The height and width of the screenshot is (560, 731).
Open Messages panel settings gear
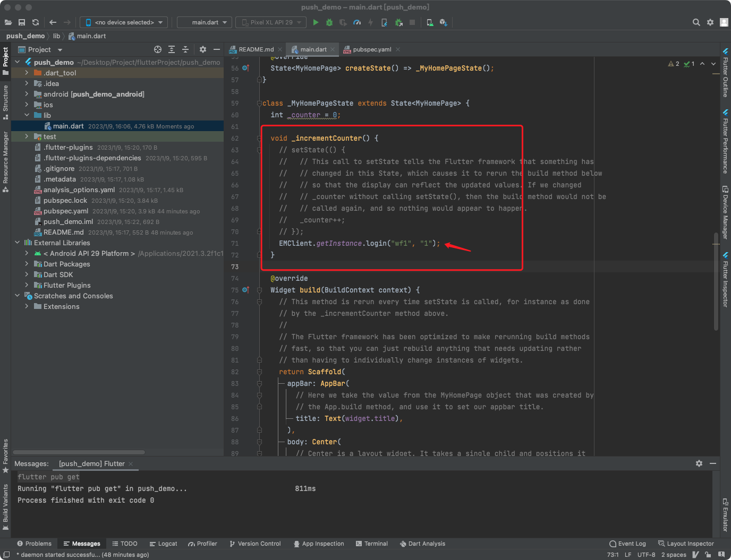699,463
